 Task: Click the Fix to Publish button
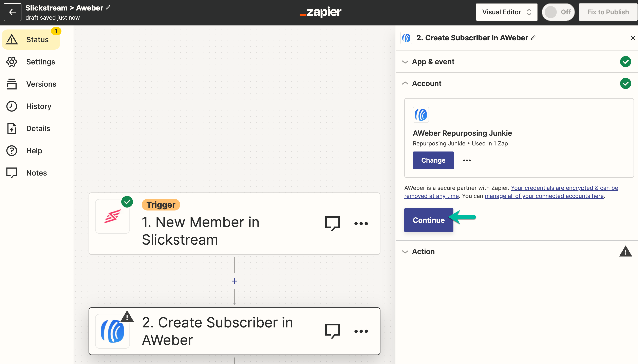(608, 12)
